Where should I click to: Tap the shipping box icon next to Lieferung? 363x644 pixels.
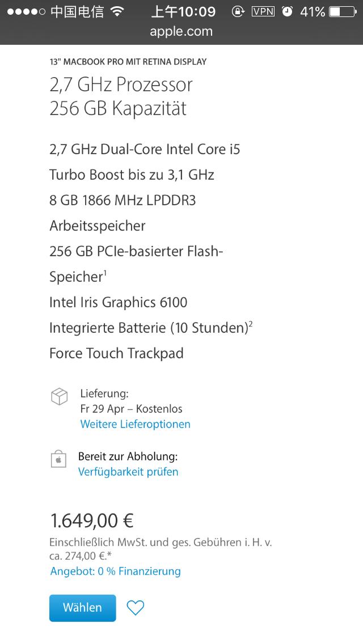tap(59, 396)
